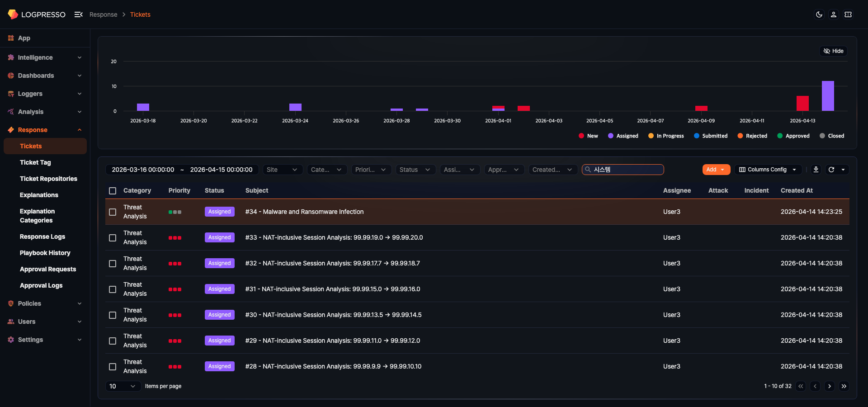Click the Logpresso logo icon
Image resolution: width=868 pixels, height=407 pixels.
point(13,14)
